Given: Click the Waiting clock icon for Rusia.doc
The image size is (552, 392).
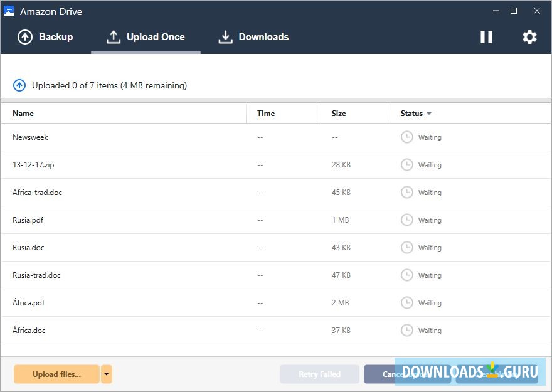Looking at the screenshot, I should (408, 247).
